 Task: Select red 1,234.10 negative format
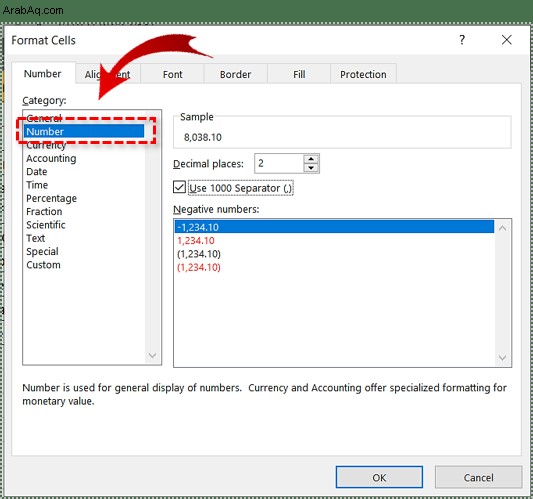click(x=195, y=241)
